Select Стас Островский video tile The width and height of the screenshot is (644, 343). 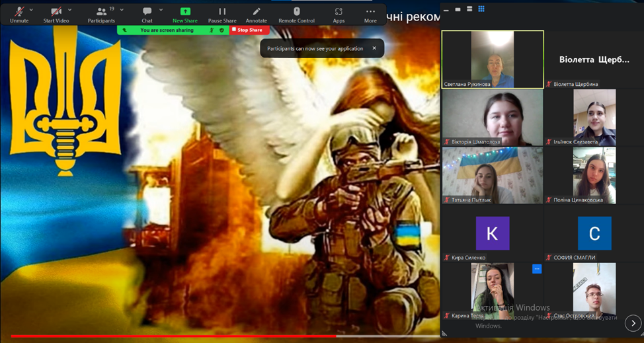pyautogui.click(x=594, y=291)
